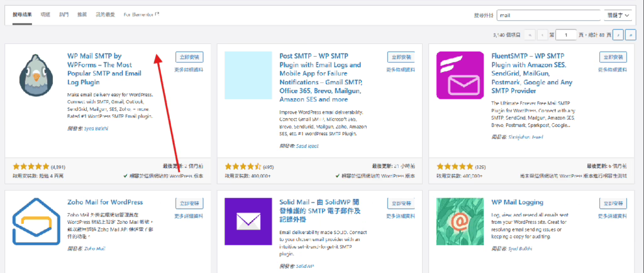Viewport: 644px width, 273px height.
Task: Click the (495) ratings count
Action: coord(269,167)
